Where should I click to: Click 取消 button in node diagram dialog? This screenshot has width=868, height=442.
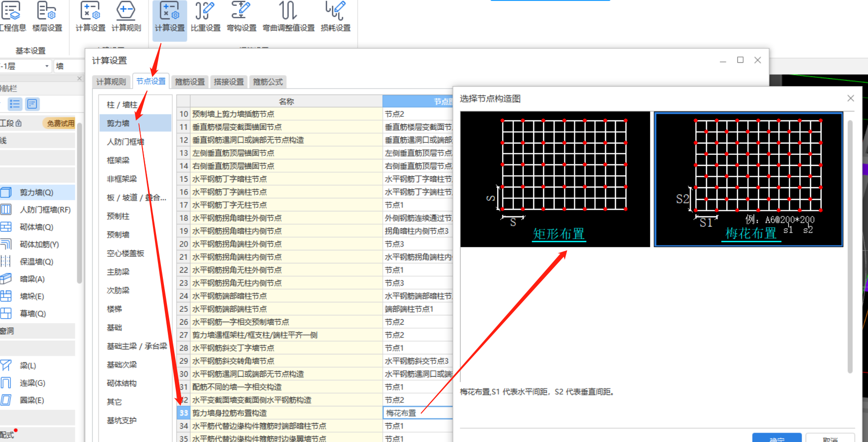830,438
